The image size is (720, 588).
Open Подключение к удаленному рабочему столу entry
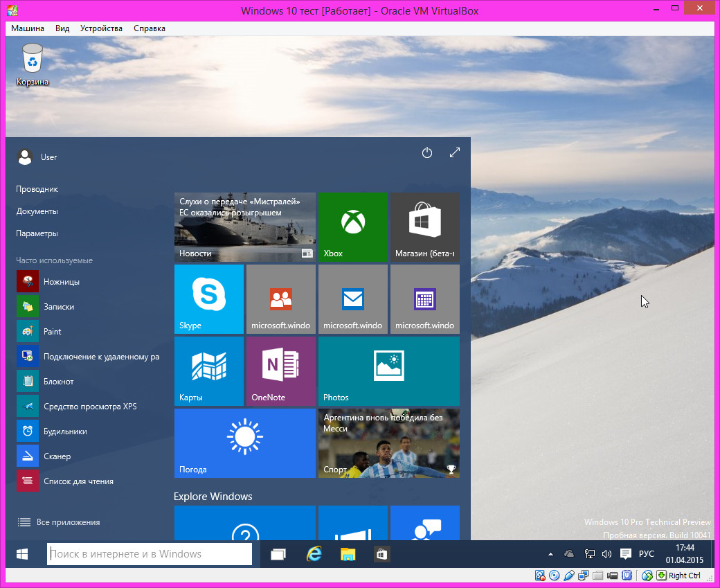point(89,357)
